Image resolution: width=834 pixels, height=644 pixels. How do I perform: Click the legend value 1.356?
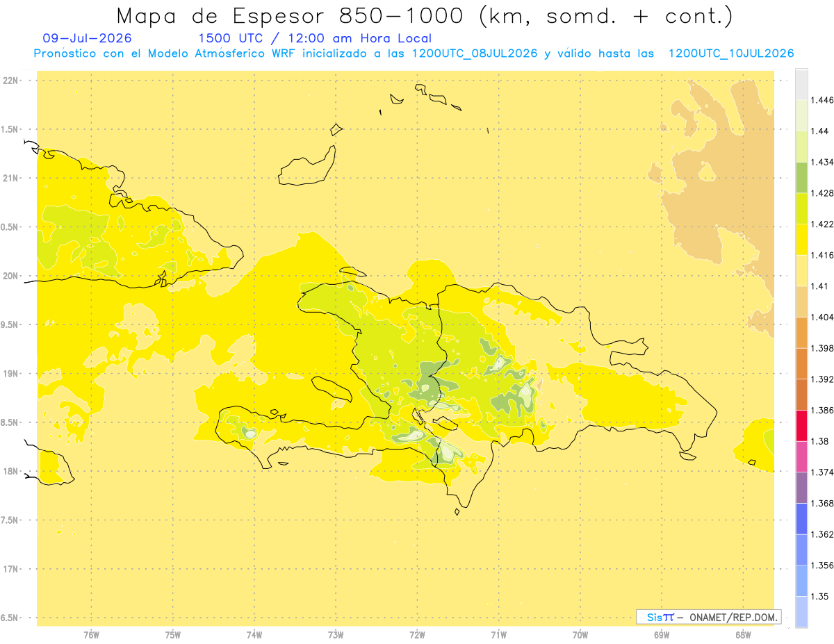tap(821, 565)
